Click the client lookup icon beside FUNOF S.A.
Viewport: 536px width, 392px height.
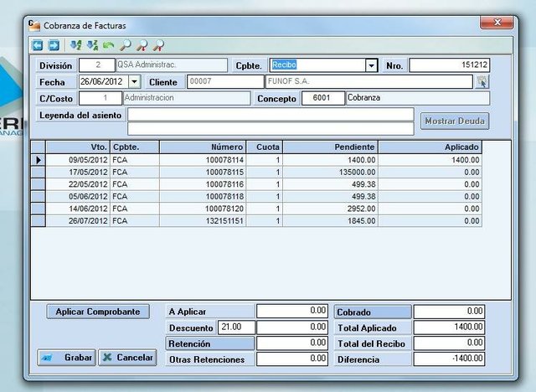pos(482,82)
